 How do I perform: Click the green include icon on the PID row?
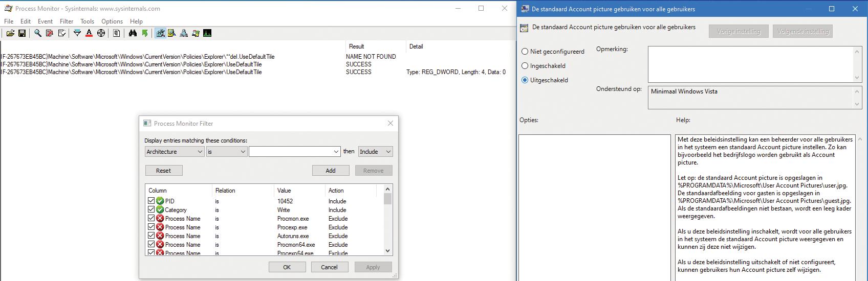(160, 201)
